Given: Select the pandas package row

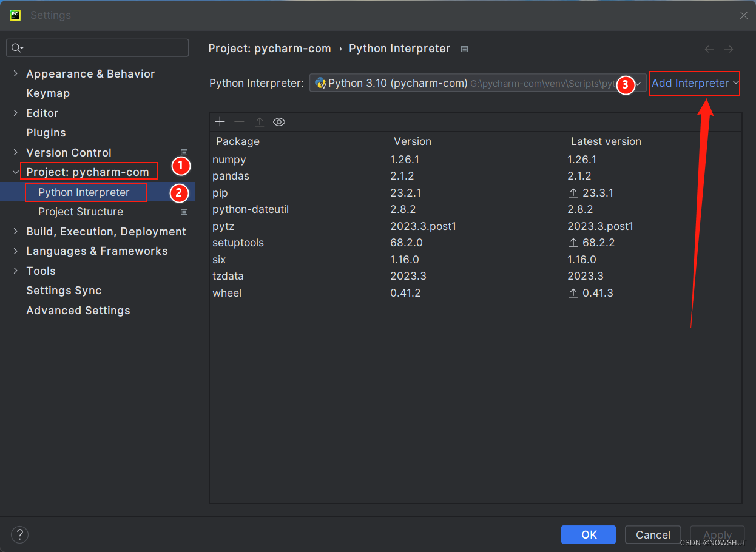Looking at the screenshot, I should point(476,176).
